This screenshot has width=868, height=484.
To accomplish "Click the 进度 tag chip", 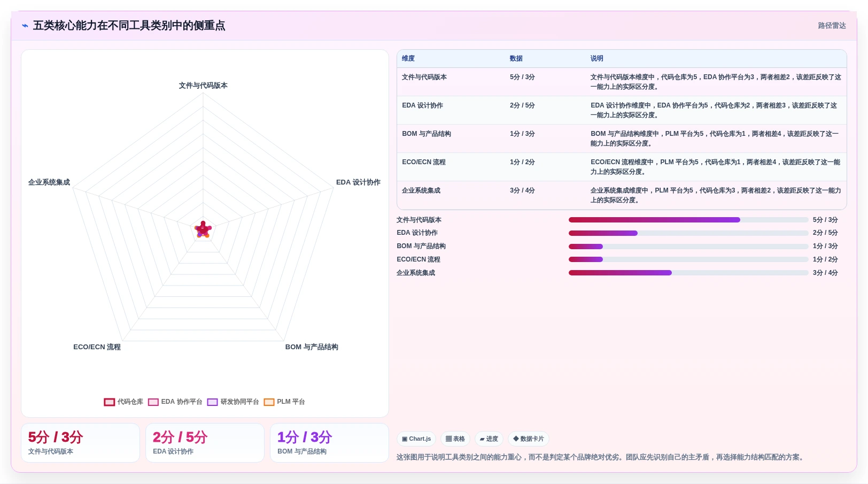I will (489, 439).
